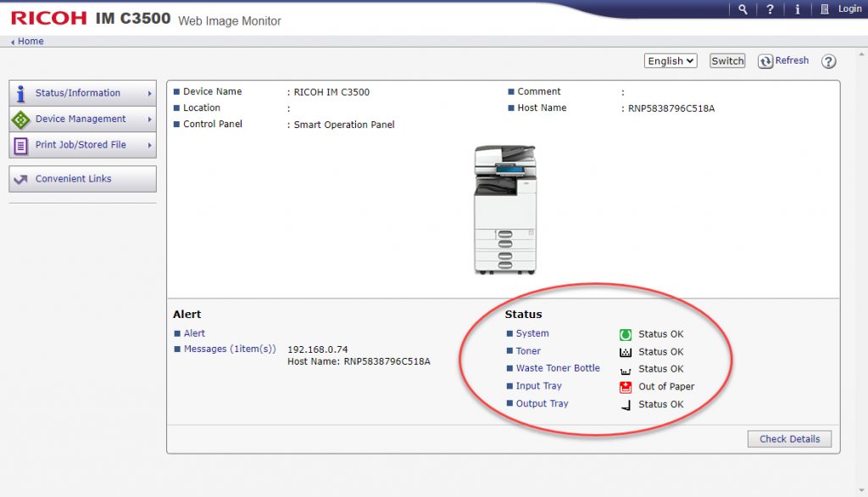The width and height of the screenshot is (868, 497).
Task: Click the RICOH logo
Action: [48, 18]
